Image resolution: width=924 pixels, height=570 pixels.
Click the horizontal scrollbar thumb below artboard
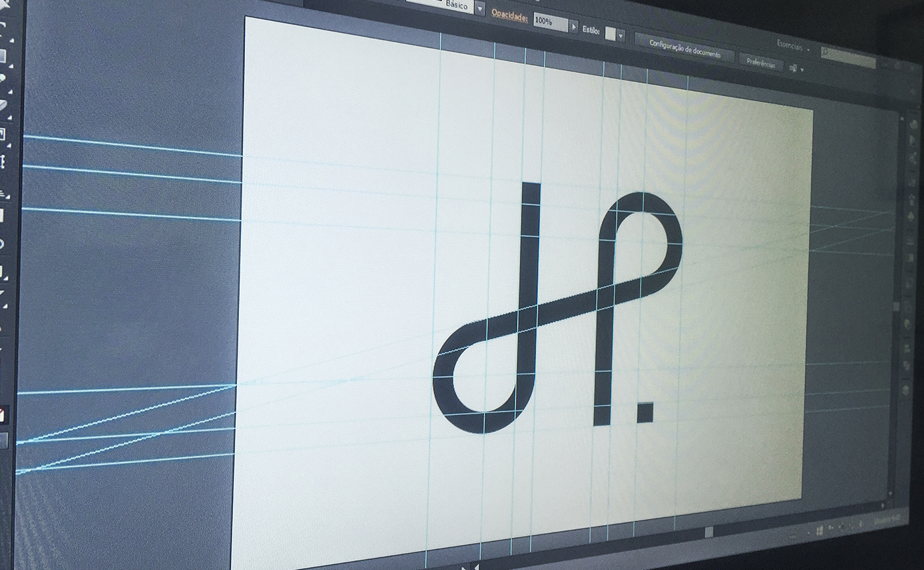tap(709, 532)
